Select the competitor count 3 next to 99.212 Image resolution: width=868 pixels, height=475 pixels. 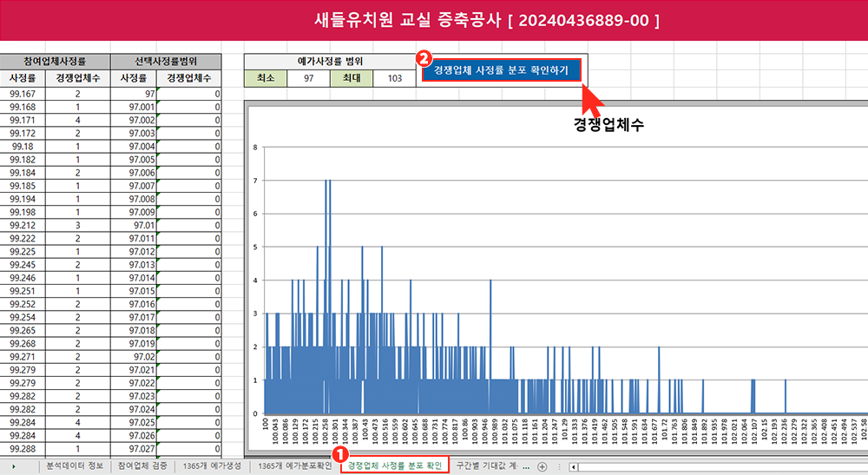click(x=77, y=225)
